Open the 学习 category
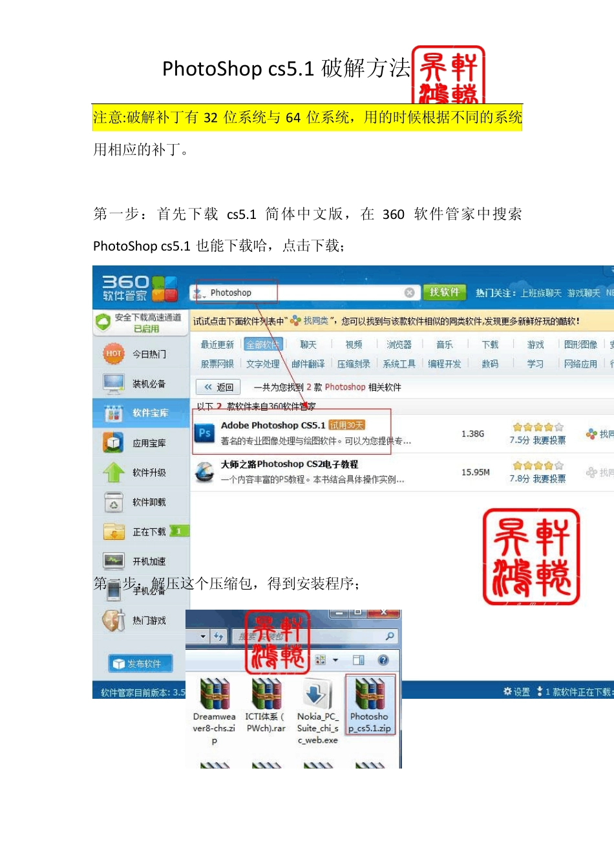Screen dimensions: 614x868 click(535, 364)
